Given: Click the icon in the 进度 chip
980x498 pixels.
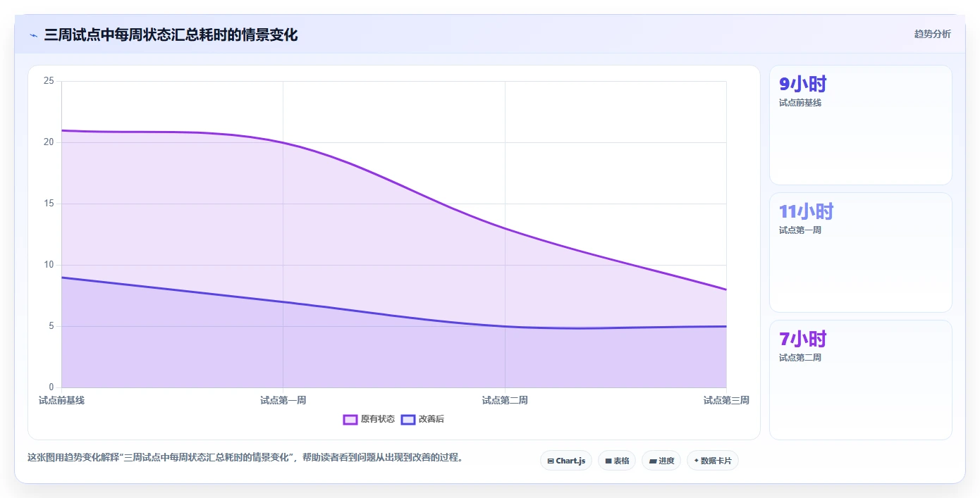Looking at the screenshot, I should (x=653, y=461).
